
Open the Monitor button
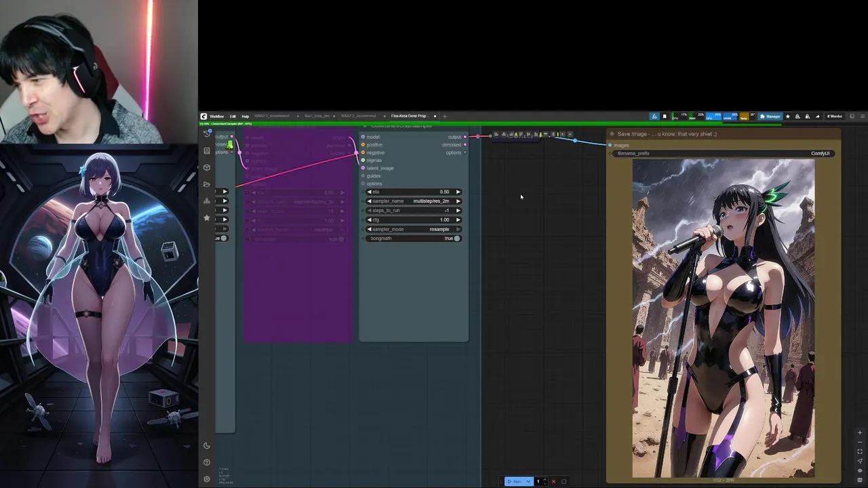835,116
